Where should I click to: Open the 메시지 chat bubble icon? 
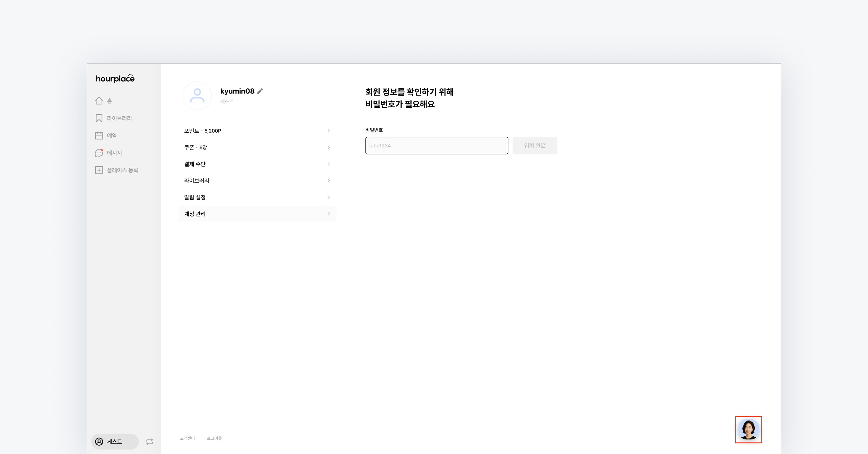coord(99,153)
